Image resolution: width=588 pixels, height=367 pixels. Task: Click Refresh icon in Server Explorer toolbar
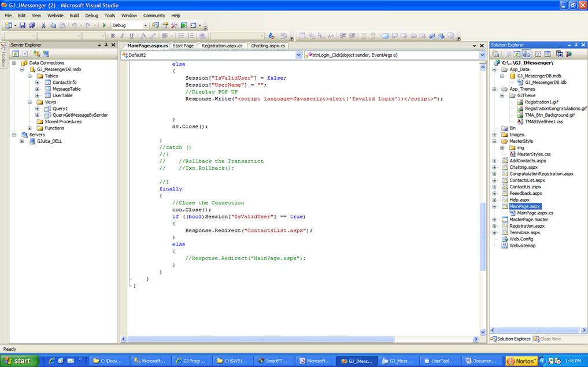pyautogui.click(x=15, y=54)
